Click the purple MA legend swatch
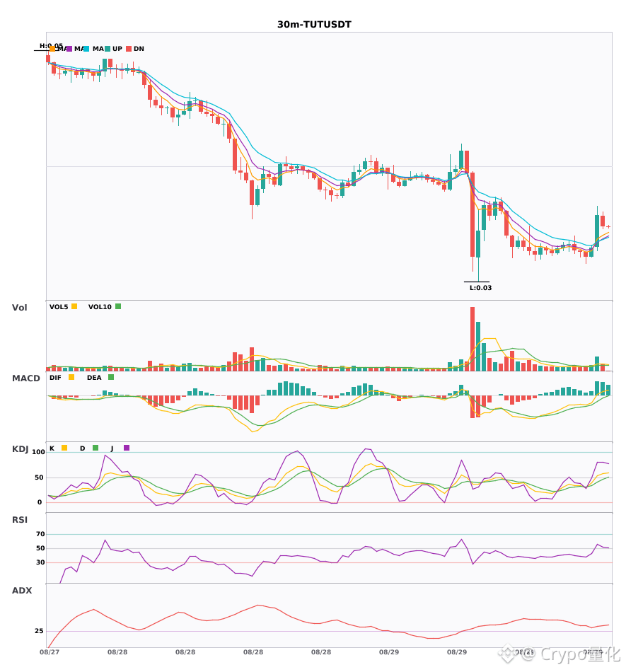This screenshot has height=672, width=626. [69, 49]
